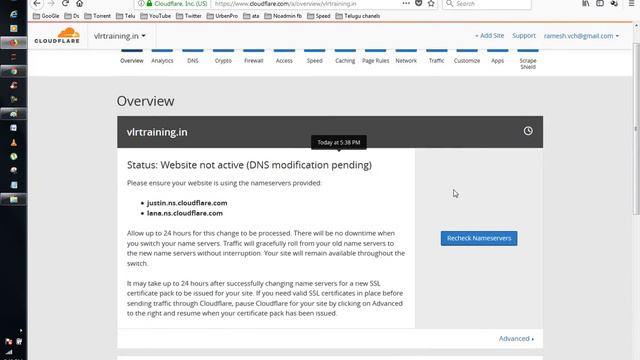Viewport: 640px width, 360px height.
Task: Select the lana.ns.cloudflare.com nameserver text
Action: [185, 213]
